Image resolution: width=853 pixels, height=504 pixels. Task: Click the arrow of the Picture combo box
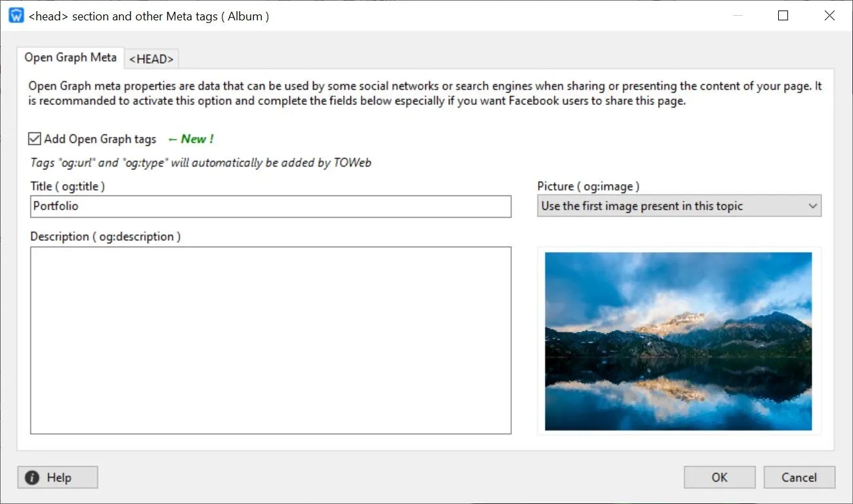[x=813, y=206]
